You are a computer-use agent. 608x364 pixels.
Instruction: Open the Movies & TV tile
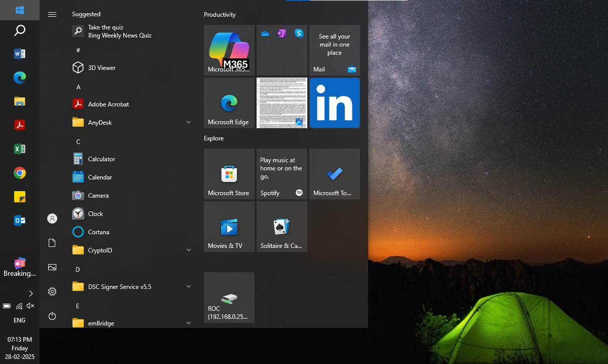tap(229, 227)
